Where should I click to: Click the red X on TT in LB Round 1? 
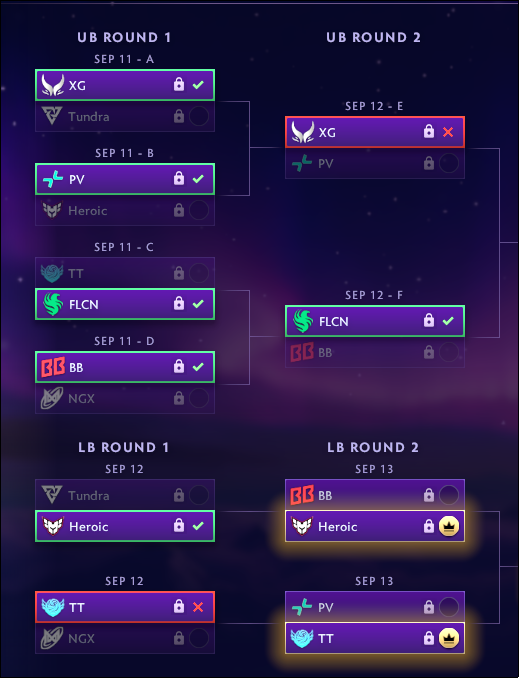(x=198, y=607)
